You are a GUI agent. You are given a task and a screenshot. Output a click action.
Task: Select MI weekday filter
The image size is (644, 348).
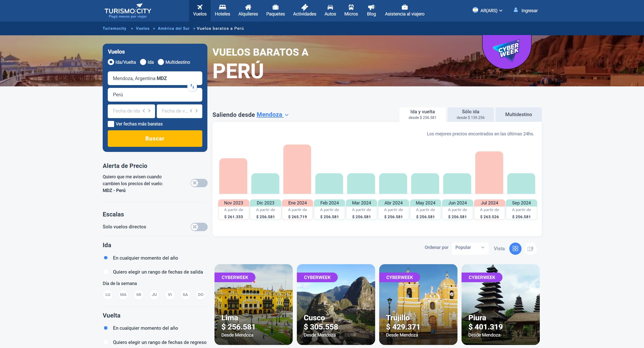click(x=139, y=295)
